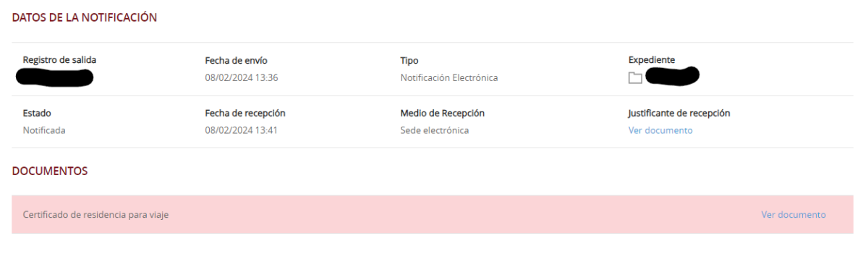Click the Fecha de recepción date value
Image resolution: width=868 pixels, height=267 pixels.
242,130
